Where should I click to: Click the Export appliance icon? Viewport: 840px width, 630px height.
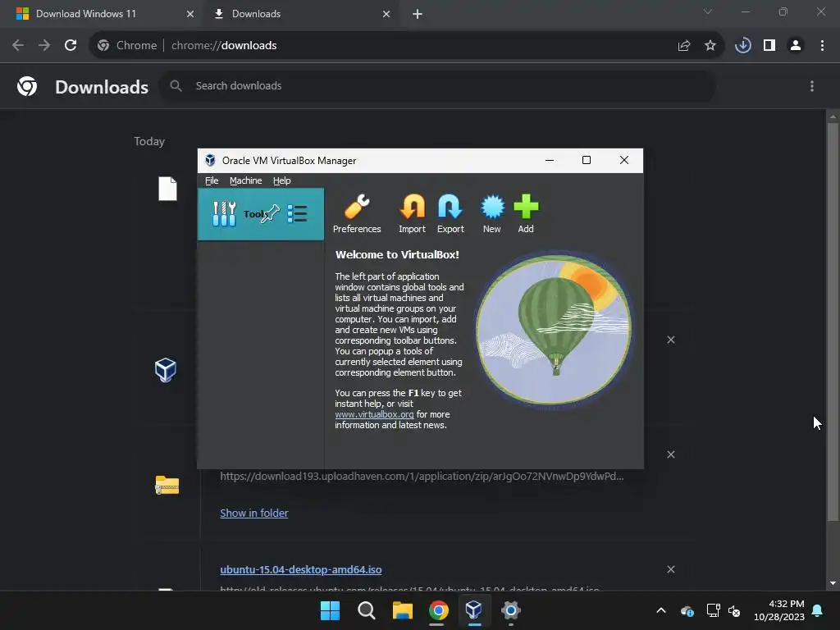450,214
